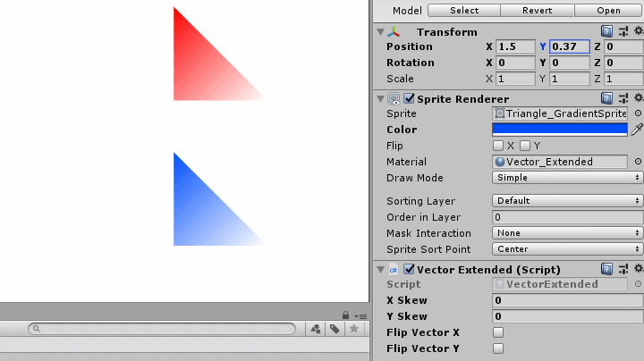The height and width of the screenshot is (361, 644).
Task: Toggle the panel lock icon
Action: (345, 315)
